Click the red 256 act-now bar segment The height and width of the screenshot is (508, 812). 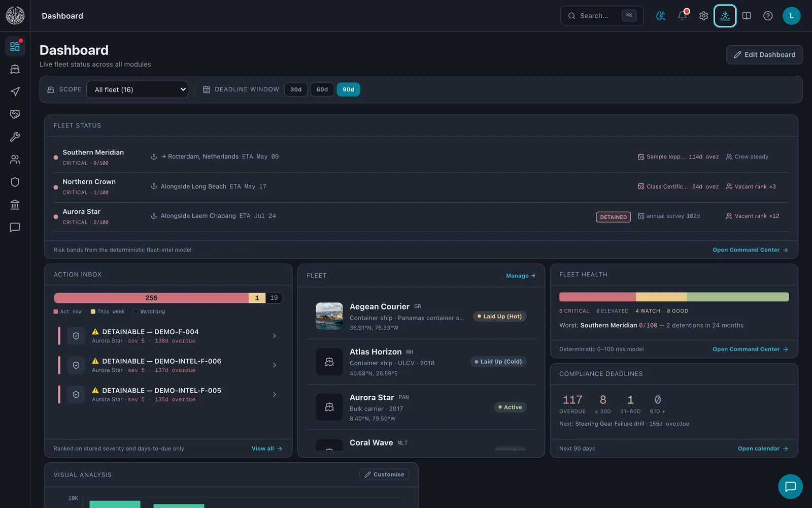pyautogui.click(x=151, y=298)
